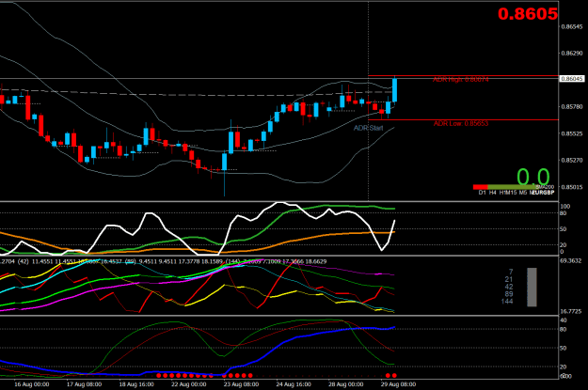Click the period 42 legend entry
Image resolution: width=588 pixels, height=390 pixels.
[x=509, y=287]
